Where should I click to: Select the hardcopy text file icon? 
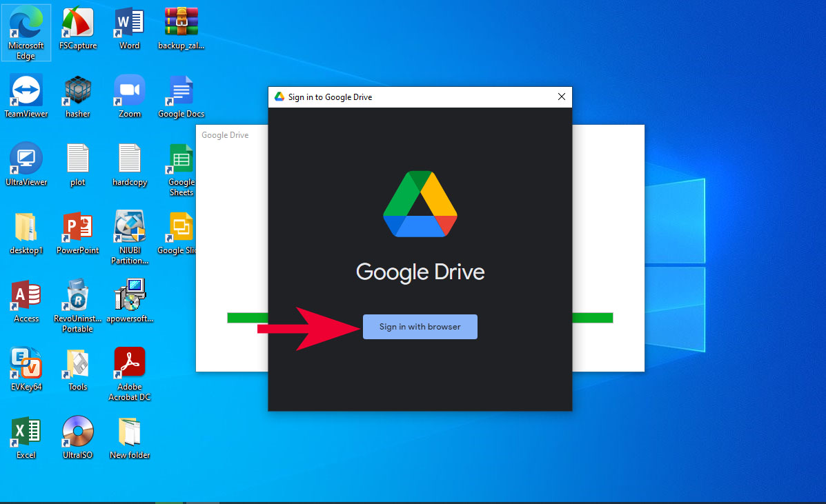coord(130,165)
